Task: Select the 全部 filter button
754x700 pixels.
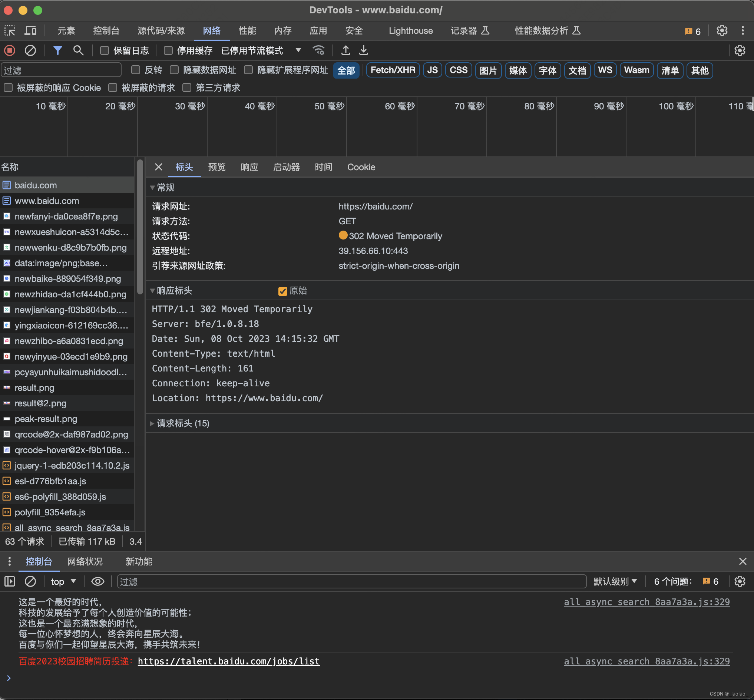Action: pyautogui.click(x=346, y=70)
